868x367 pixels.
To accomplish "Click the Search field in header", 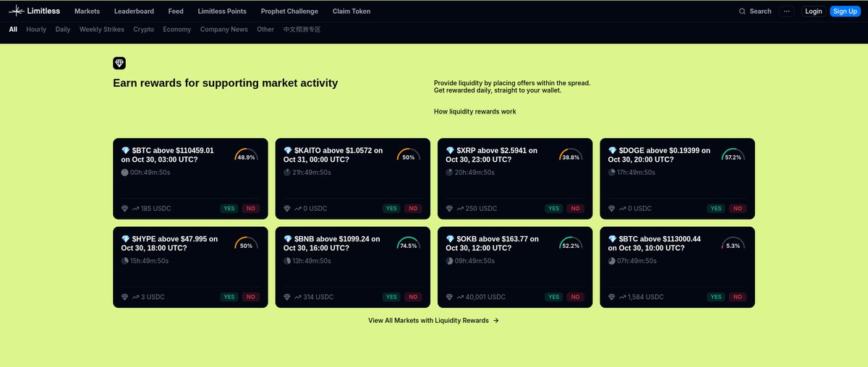I will click(755, 12).
